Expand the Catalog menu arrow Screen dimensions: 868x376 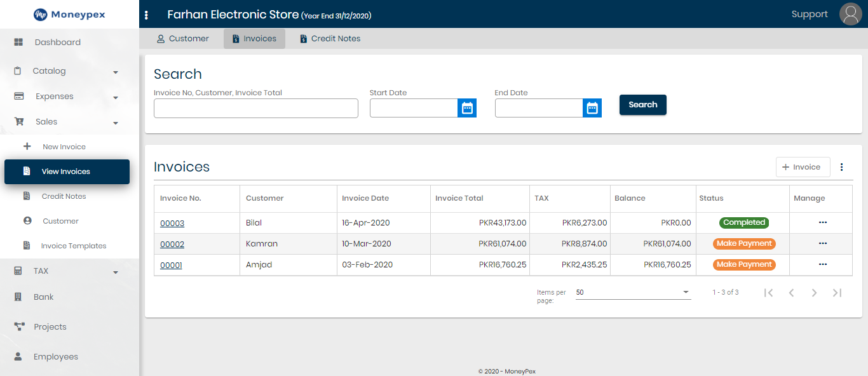[x=116, y=72]
